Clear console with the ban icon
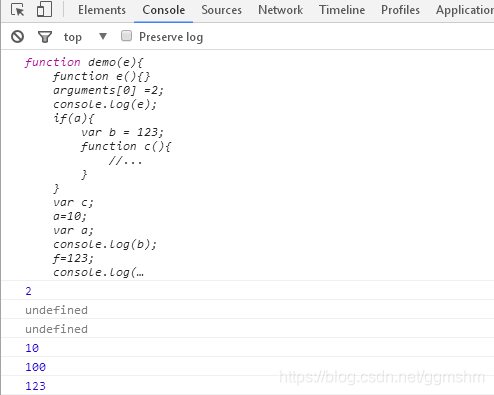The image size is (494, 395). point(17,37)
